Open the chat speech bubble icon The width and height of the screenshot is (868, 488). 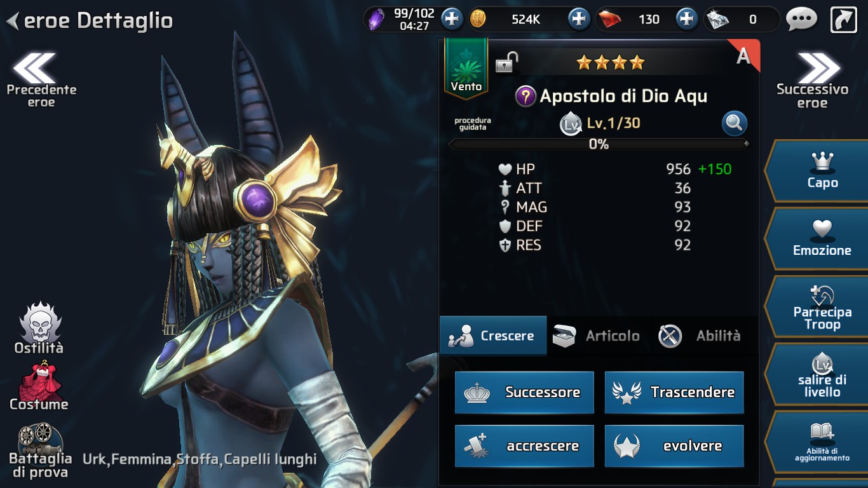click(801, 19)
